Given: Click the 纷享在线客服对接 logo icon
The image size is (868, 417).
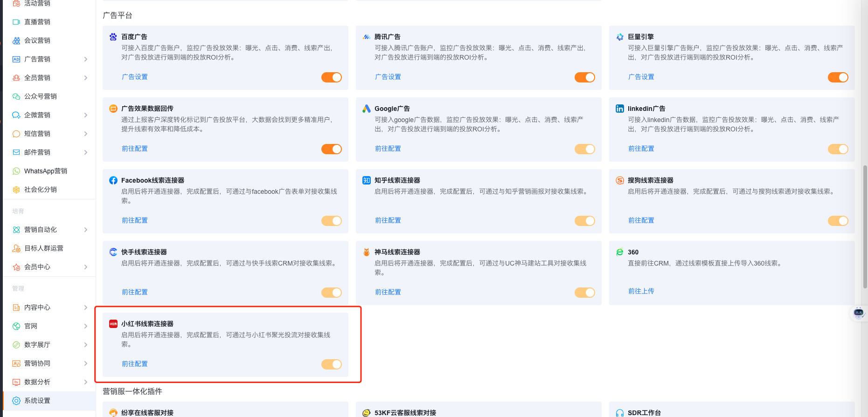Looking at the screenshot, I should point(113,413).
